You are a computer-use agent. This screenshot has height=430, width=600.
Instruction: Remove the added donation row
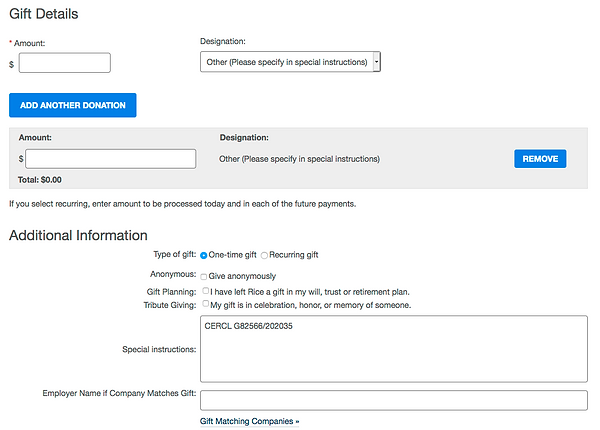click(x=540, y=159)
